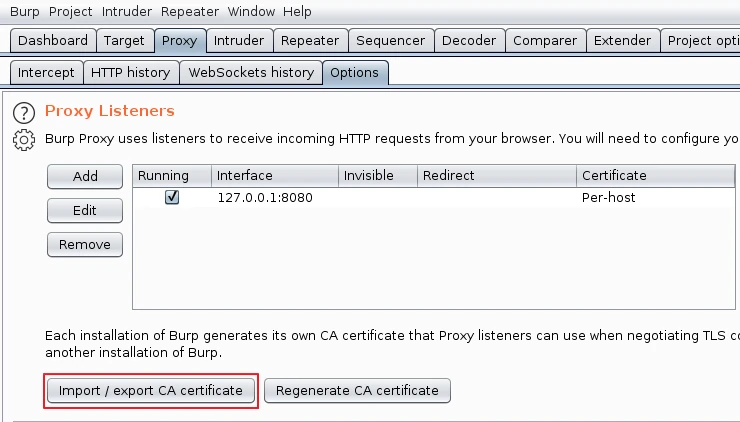Viewport: 740px width, 422px height.
Task: Open the Repeater menu in menu bar
Action: [x=190, y=11]
